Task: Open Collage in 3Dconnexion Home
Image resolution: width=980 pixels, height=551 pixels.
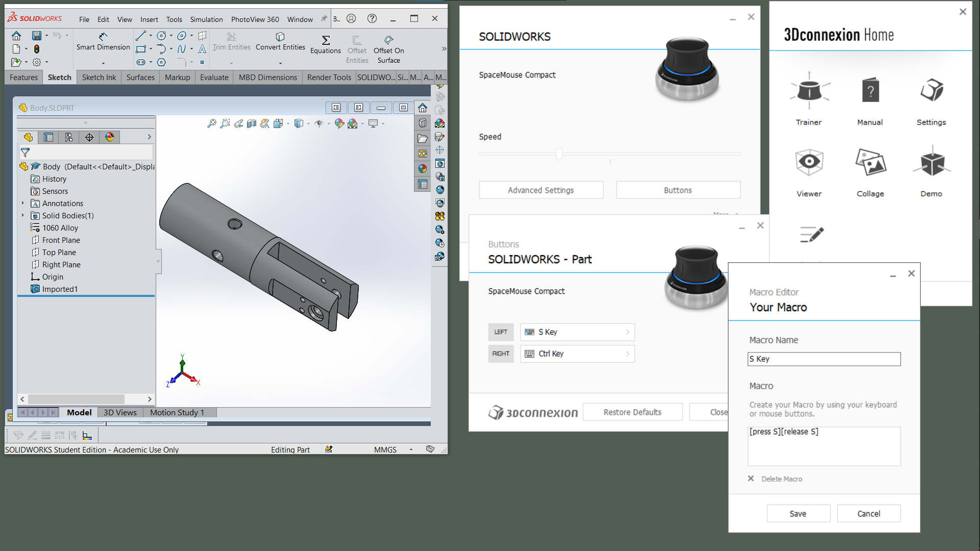Action: (x=870, y=172)
